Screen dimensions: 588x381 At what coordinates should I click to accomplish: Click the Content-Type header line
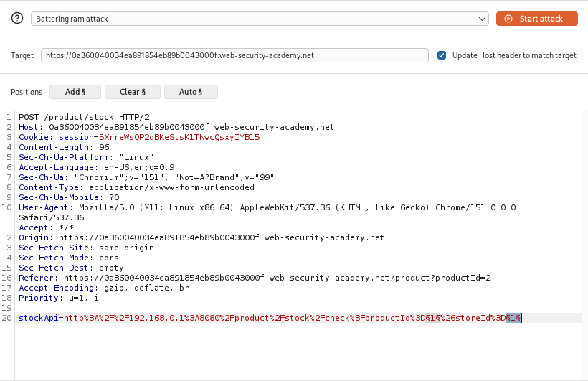tap(136, 187)
